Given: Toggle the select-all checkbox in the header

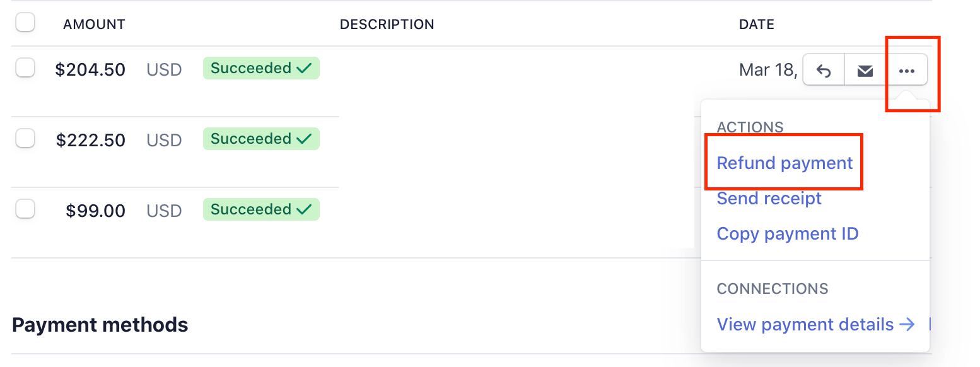Looking at the screenshot, I should tap(25, 23).
